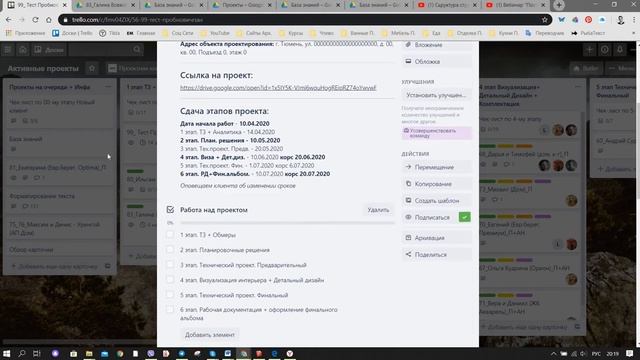The image size is (640, 360).
Task: Open the Важные П. bookmark folder
Action: tap(358, 33)
